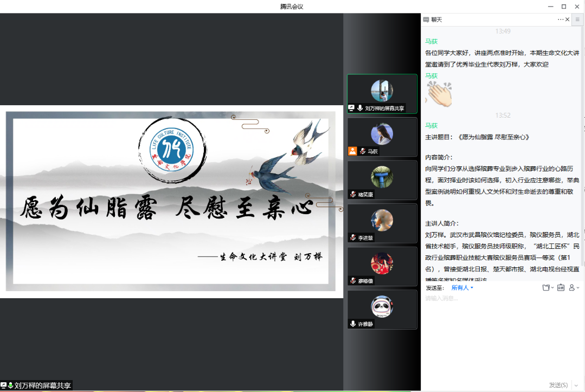The height and width of the screenshot is (392, 585).
Task: Click the sender name 马荻 above the lecture topic message
Action: click(431, 125)
